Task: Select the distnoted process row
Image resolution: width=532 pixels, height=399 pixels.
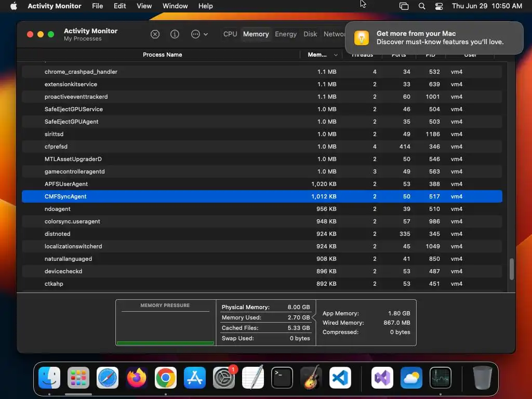Action: (x=262, y=234)
